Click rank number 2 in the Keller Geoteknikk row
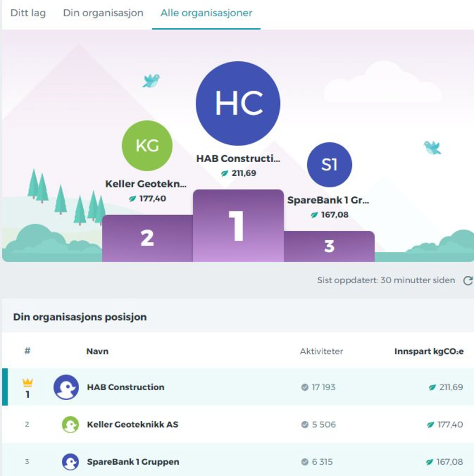The image size is (474, 476). (27, 424)
